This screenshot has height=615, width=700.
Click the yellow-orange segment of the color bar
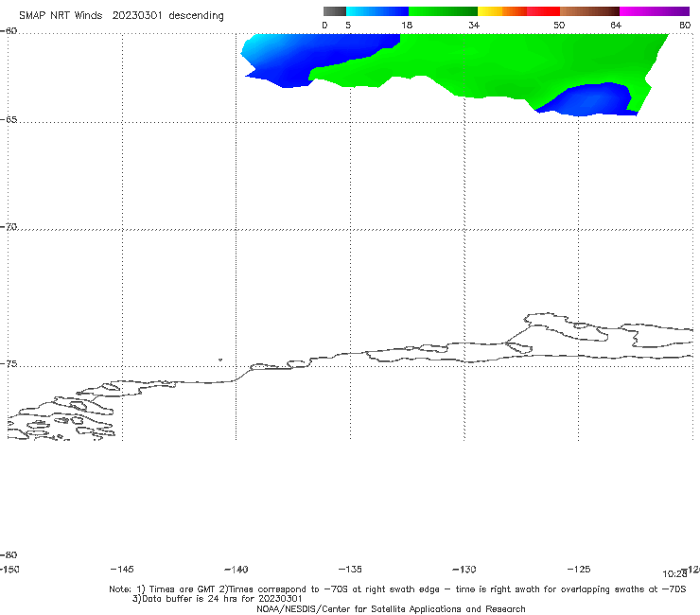click(502, 11)
